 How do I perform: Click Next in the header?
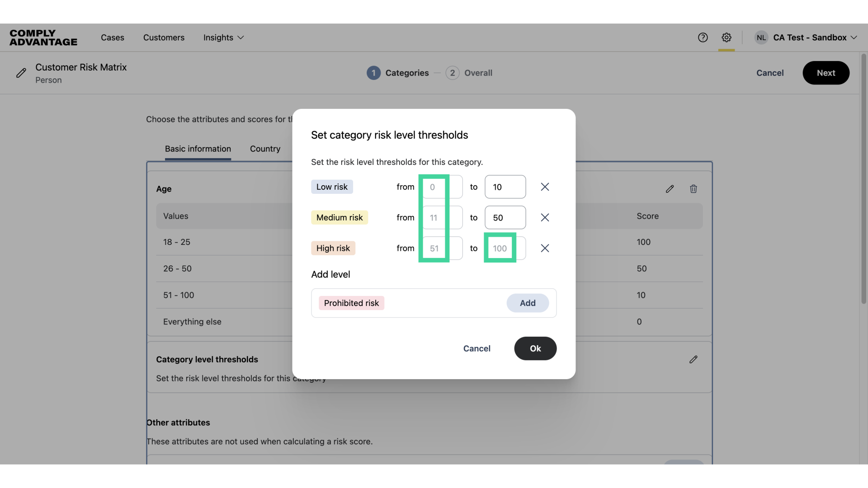pos(826,73)
